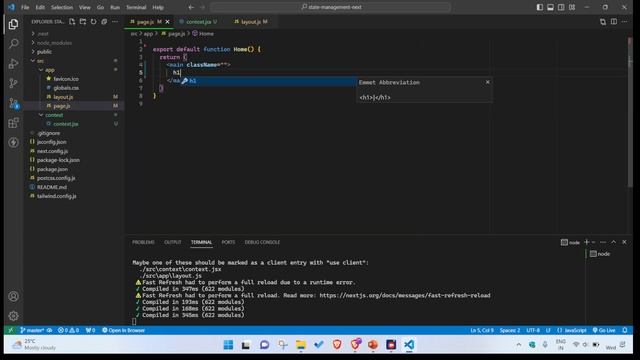Open Explorer more actions menu

click(x=115, y=22)
